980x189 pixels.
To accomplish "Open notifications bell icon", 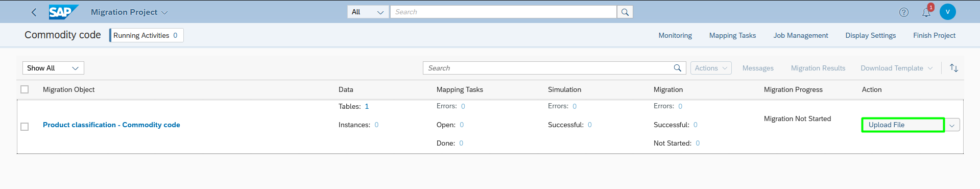I will click(926, 12).
